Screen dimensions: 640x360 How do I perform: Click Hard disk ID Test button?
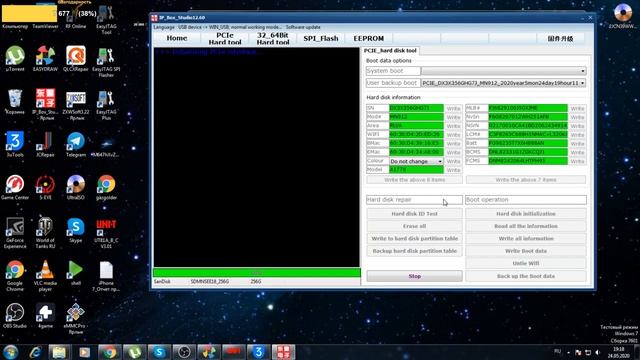click(414, 214)
